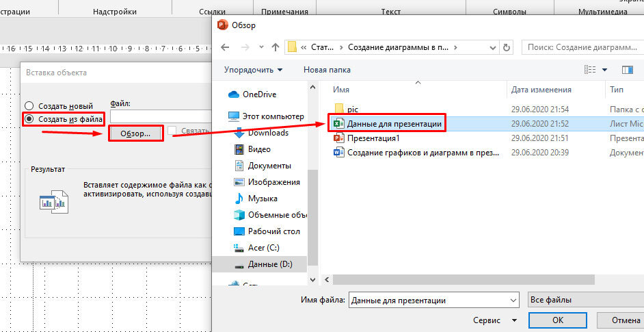Click Word icon of Создание графиков file
The width and height of the screenshot is (644, 332).
pyautogui.click(x=339, y=153)
